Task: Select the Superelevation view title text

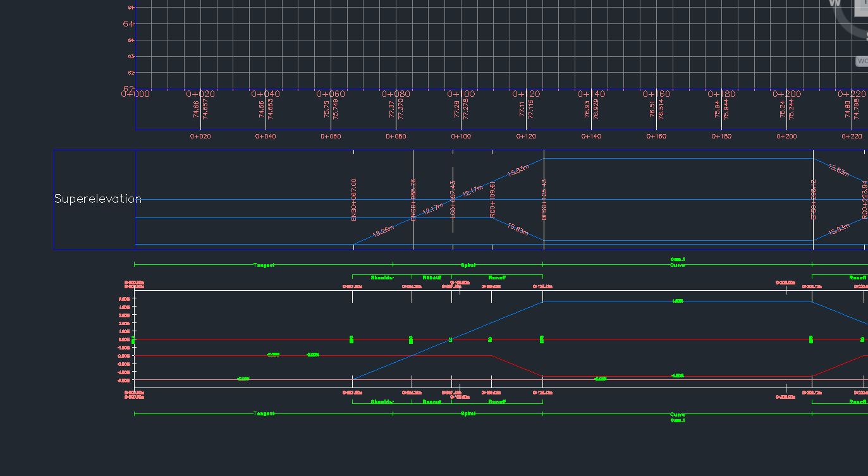Action: point(98,198)
